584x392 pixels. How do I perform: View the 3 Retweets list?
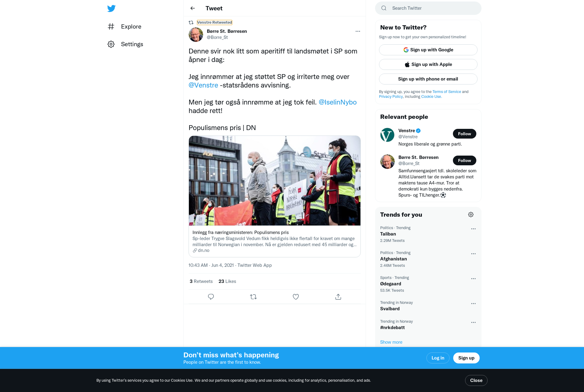coord(201,281)
